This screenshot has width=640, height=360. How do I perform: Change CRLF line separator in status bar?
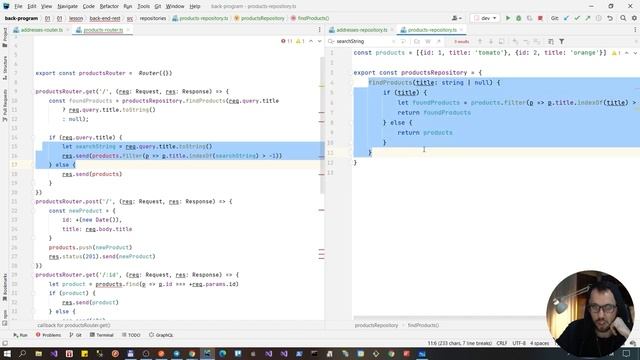[502, 343]
